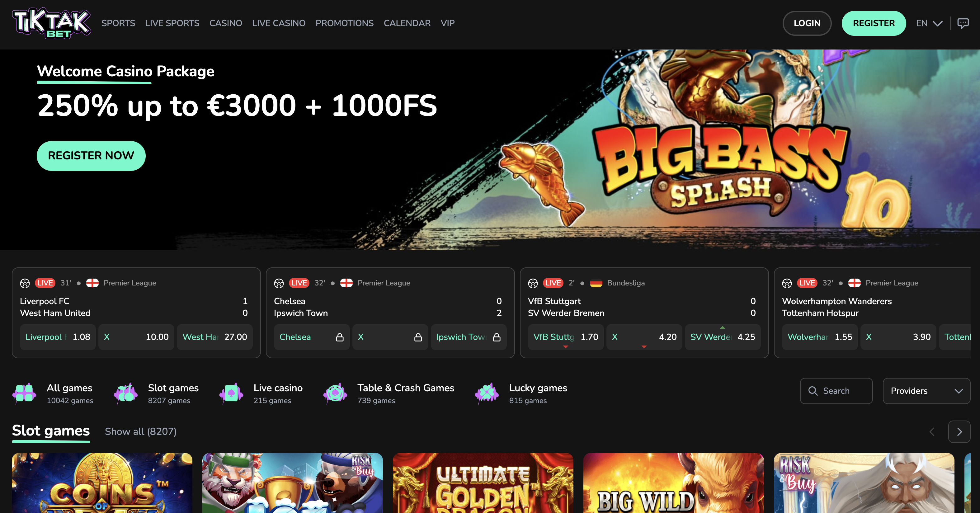Open the Risk & Buy Zeus slot thumbnail
The width and height of the screenshot is (980, 513).
(x=864, y=483)
